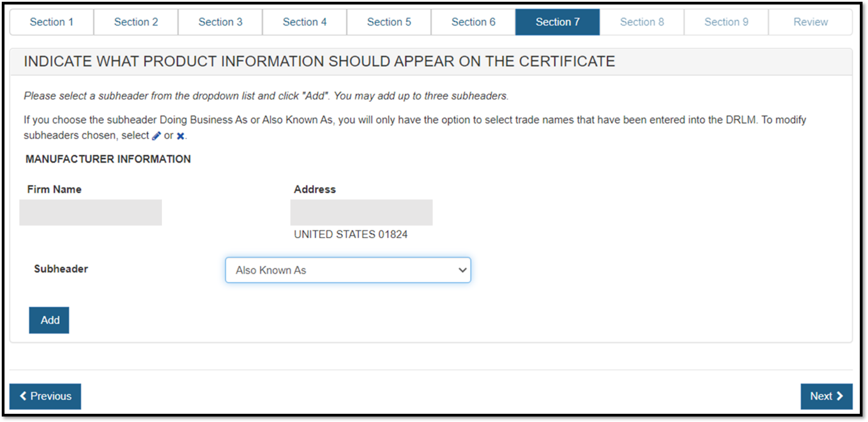Click the blue X remove icon
This screenshot has width=868, height=422.
[181, 136]
